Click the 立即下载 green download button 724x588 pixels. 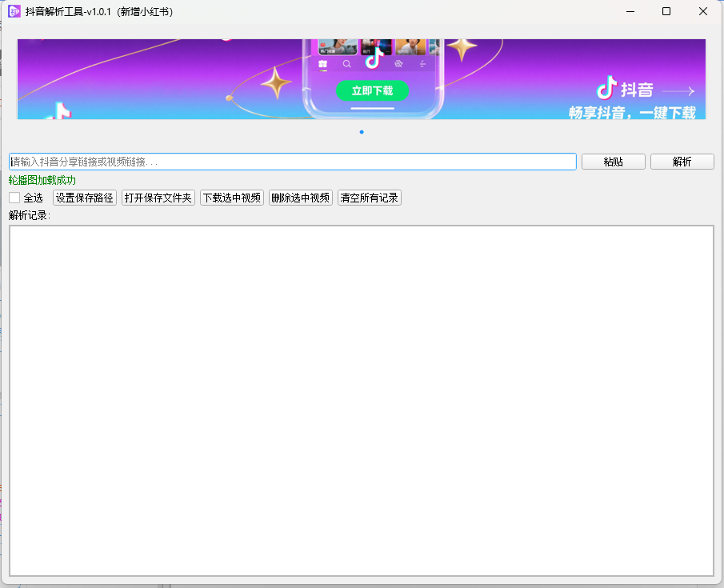pyautogui.click(x=373, y=90)
